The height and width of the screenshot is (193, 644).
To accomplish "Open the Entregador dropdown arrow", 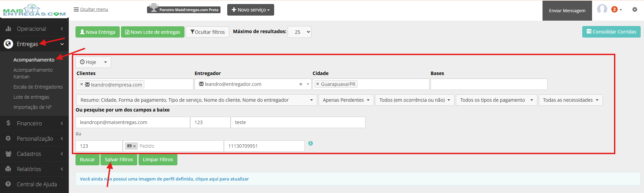I will tap(308, 84).
